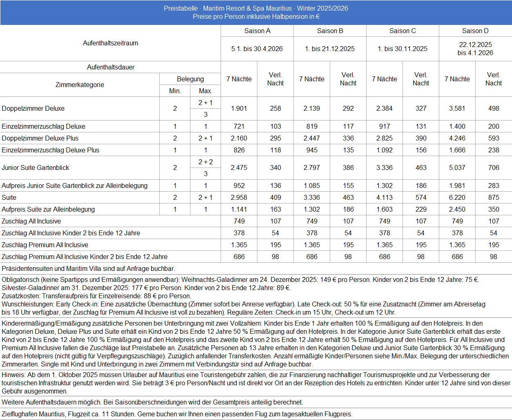
Task: Click extra-night price "258"
Action: tap(275, 108)
